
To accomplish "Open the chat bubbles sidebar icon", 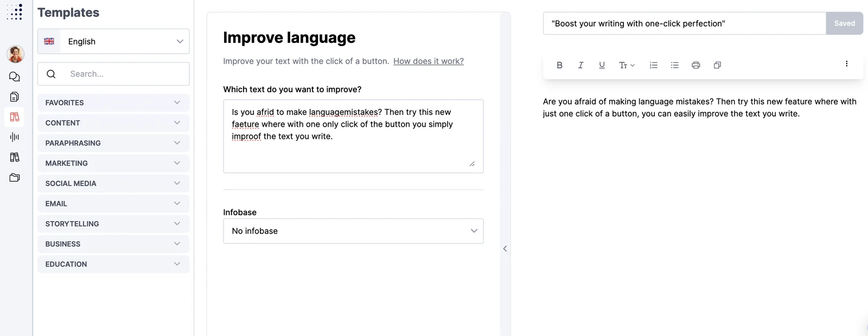I will click(x=15, y=77).
